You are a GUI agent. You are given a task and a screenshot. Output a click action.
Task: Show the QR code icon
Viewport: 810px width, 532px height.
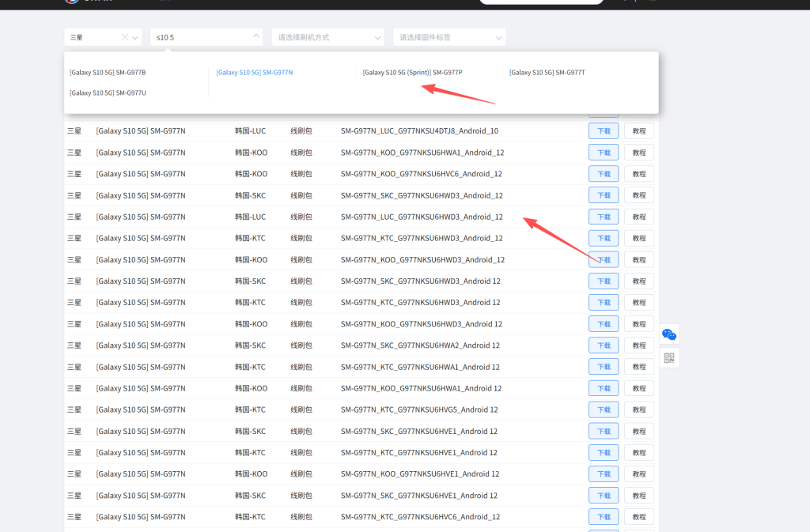(x=669, y=357)
